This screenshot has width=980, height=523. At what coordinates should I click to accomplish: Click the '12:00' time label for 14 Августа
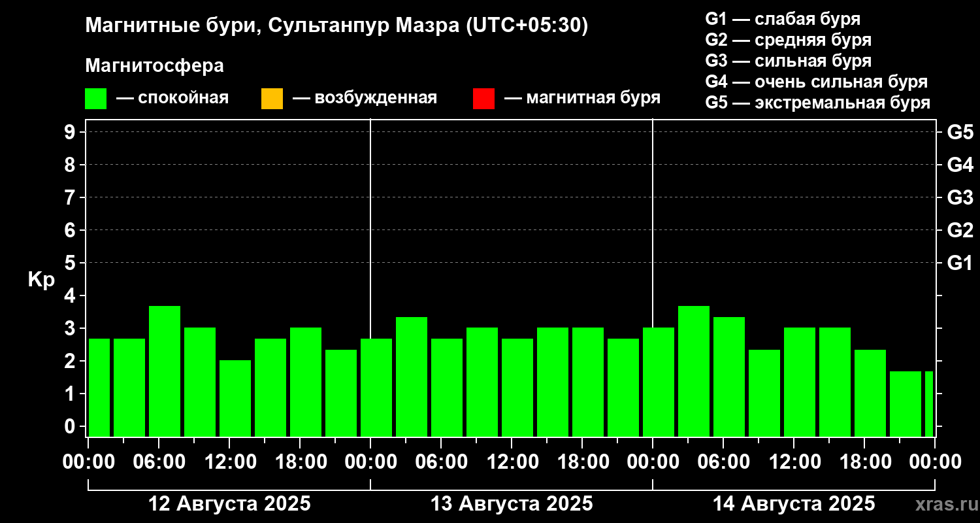click(794, 462)
